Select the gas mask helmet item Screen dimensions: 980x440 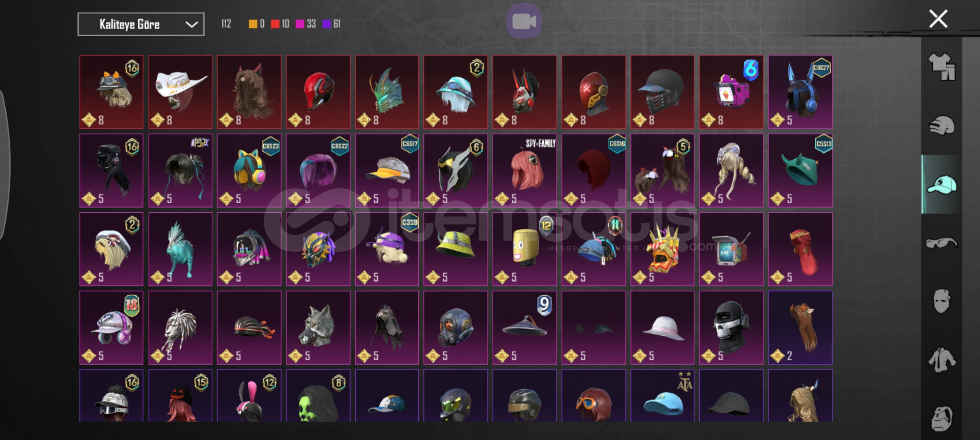tap(455, 328)
